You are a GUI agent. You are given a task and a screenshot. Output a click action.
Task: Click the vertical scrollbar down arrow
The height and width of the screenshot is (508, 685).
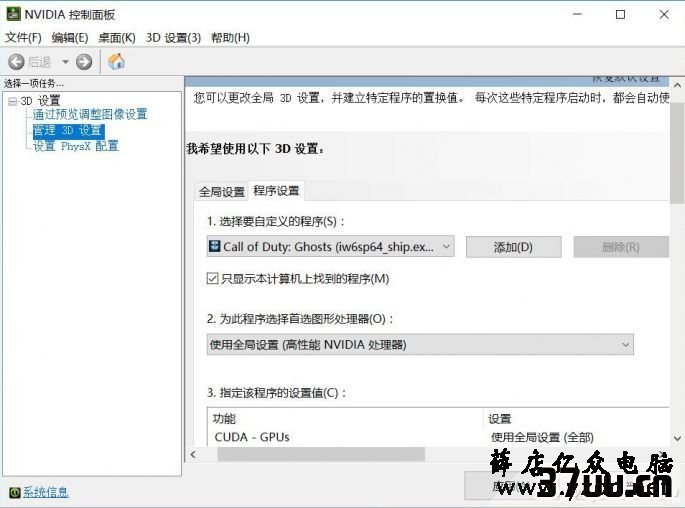pyautogui.click(x=677, y=438)
